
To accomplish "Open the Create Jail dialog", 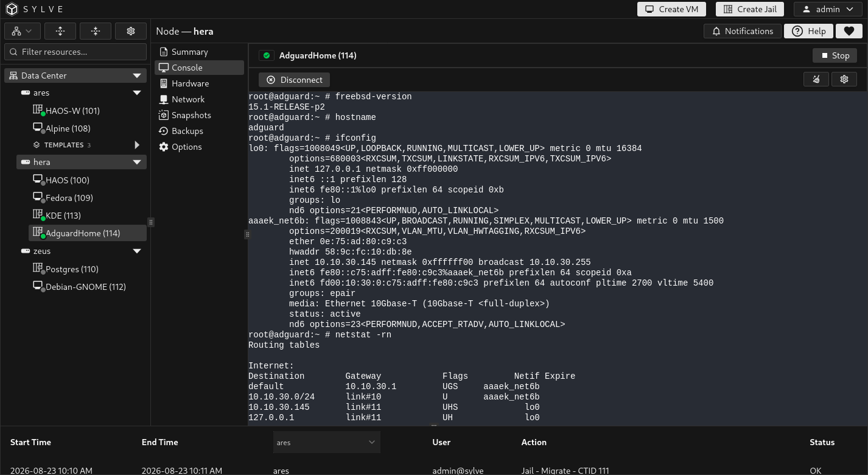I will click(x=750, y=9).
